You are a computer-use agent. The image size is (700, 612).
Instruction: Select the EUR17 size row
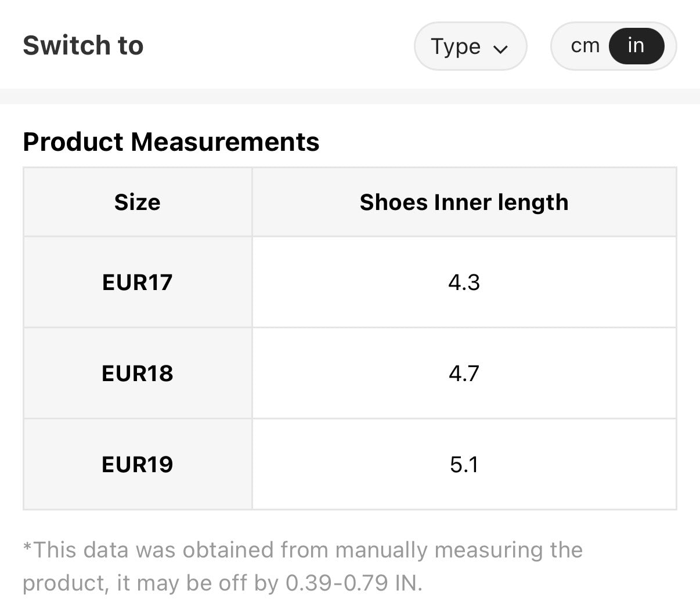point(137,282)
